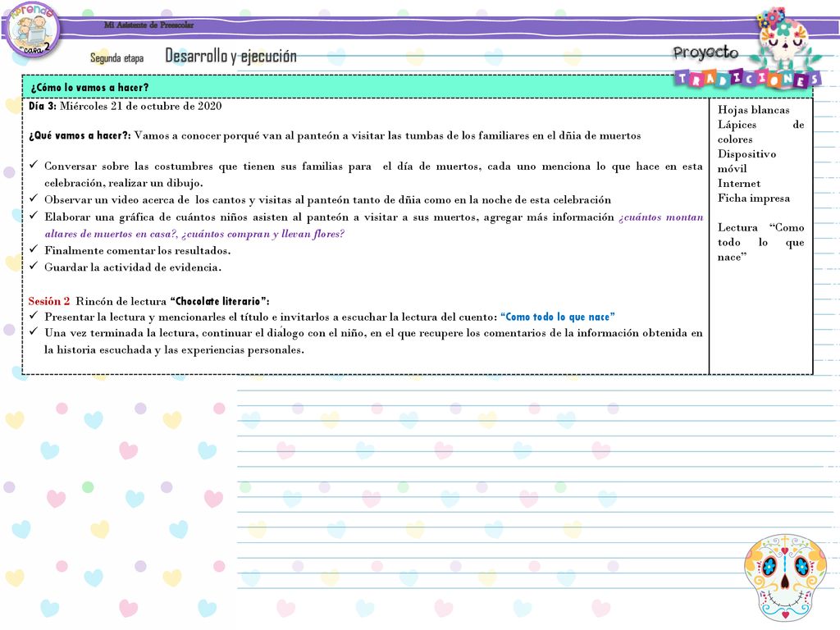The image size is (840, 630).
Task: Click the checkmark beside 'Guardar la actividad'
Action: pyautogui.click(x=34, y=266)
